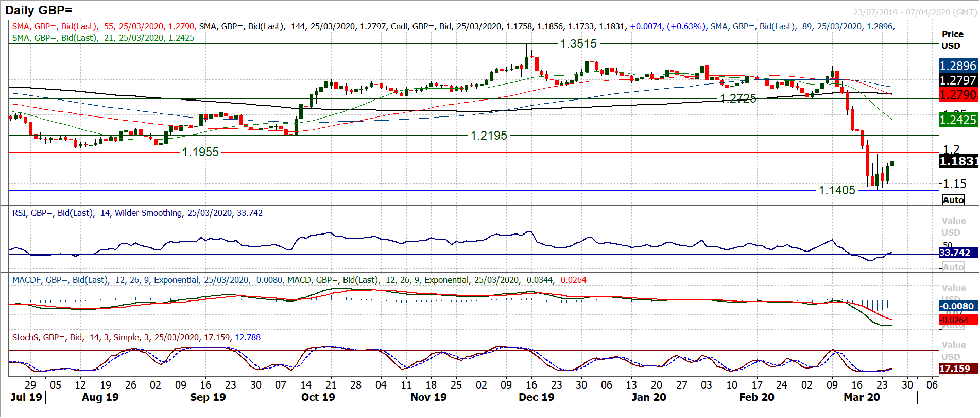
Task: Click the Nov 19 month label
Action: [428, 397]
